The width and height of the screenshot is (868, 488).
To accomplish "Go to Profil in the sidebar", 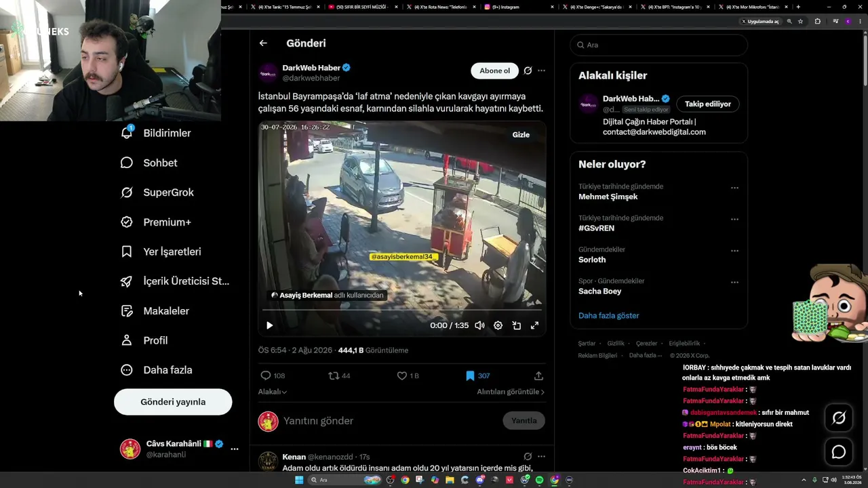I will tap(144, 340).
